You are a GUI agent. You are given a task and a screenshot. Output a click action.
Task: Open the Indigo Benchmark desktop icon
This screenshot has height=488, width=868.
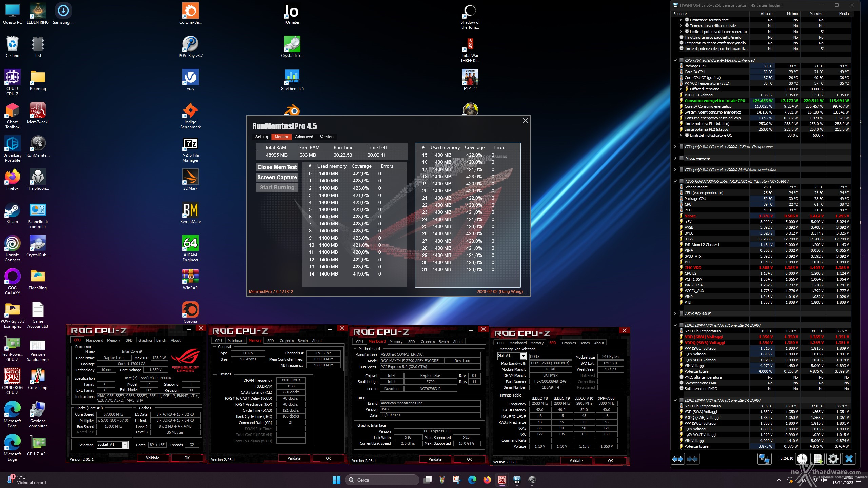[191, 116]
